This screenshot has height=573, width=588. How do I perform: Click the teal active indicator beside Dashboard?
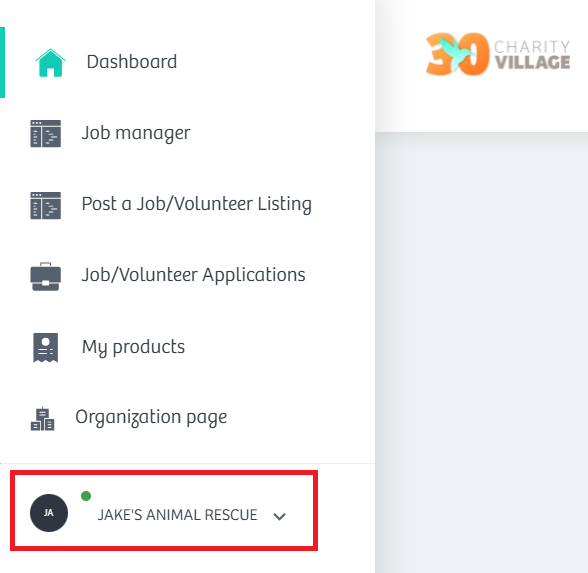coord(2,62)
